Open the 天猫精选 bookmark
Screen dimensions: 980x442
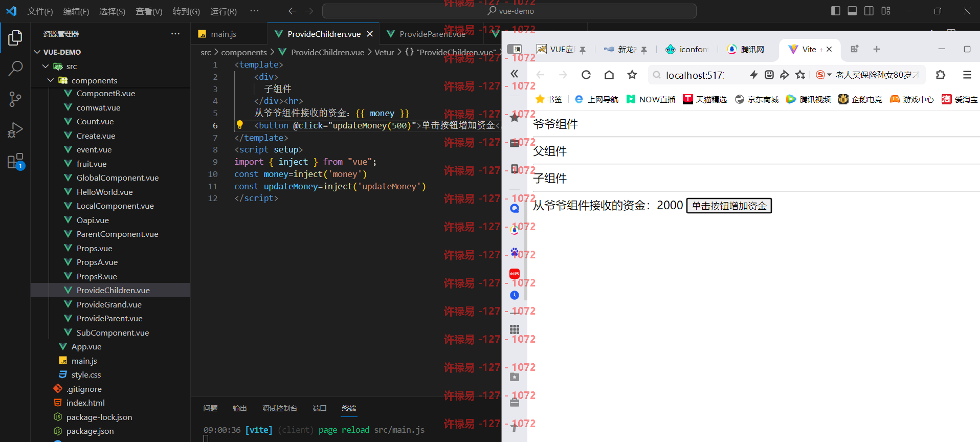click(x=705, y=99)
